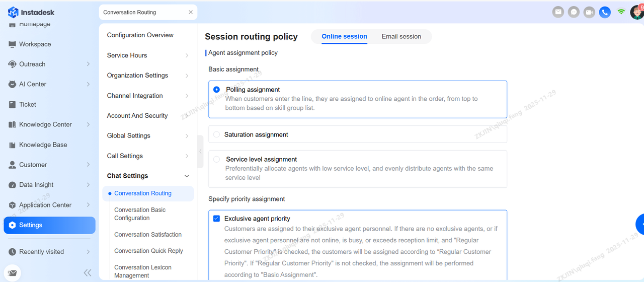Expand the AI Center sidebar item

[x=88, y=84]
